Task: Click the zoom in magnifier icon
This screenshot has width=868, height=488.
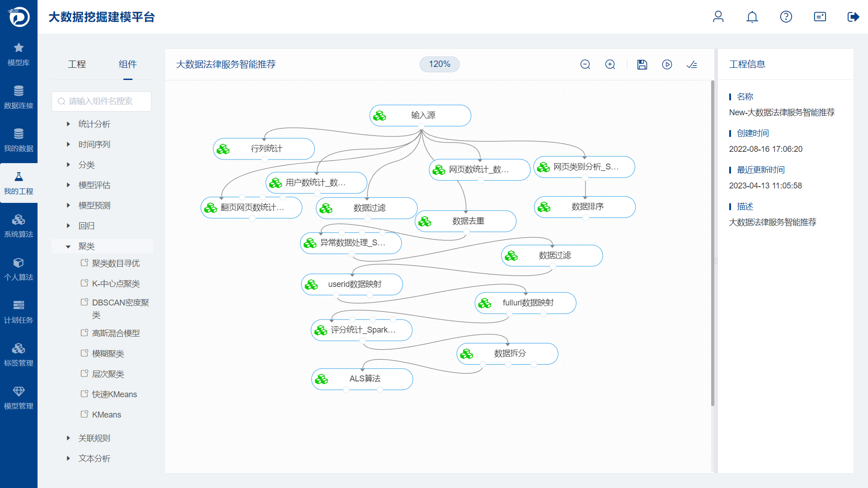Action: [610, 65]
